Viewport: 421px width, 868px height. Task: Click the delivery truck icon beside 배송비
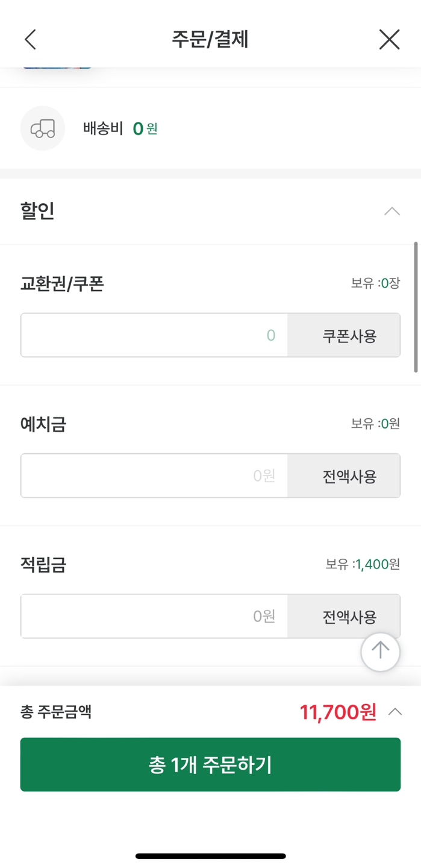42,128
